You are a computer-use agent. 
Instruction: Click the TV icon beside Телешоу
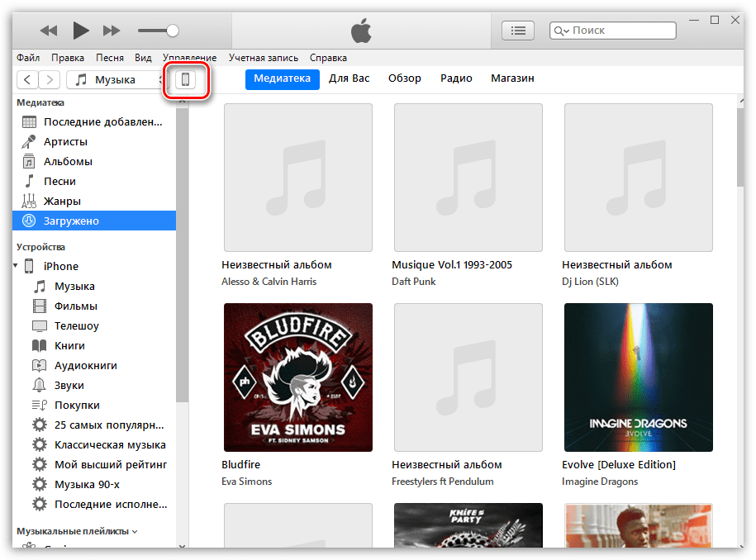40,326
